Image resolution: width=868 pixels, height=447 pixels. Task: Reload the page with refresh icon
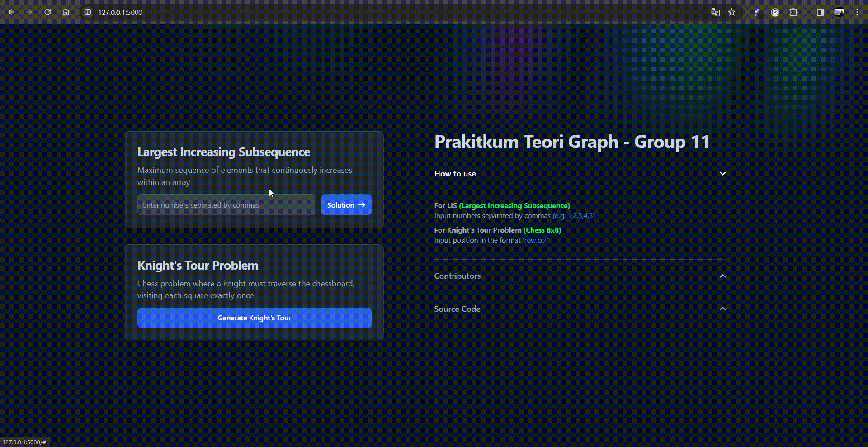coord(47,12)
